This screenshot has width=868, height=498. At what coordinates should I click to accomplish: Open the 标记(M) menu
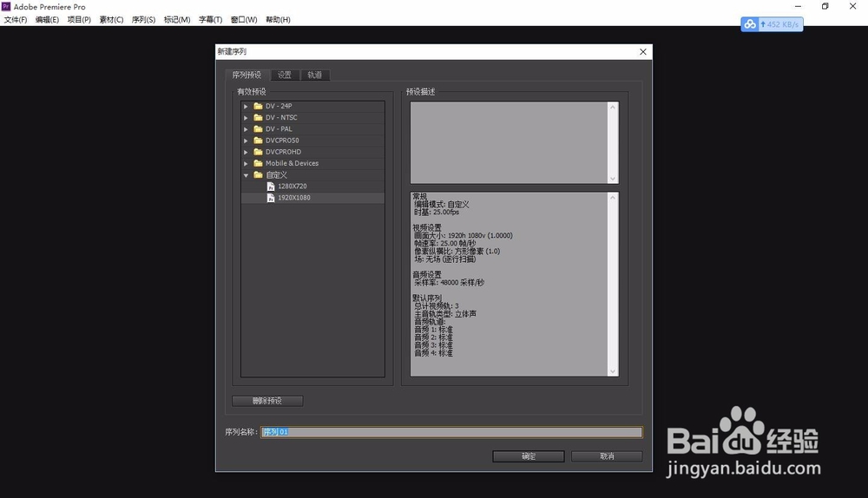[x=177, y=19]
